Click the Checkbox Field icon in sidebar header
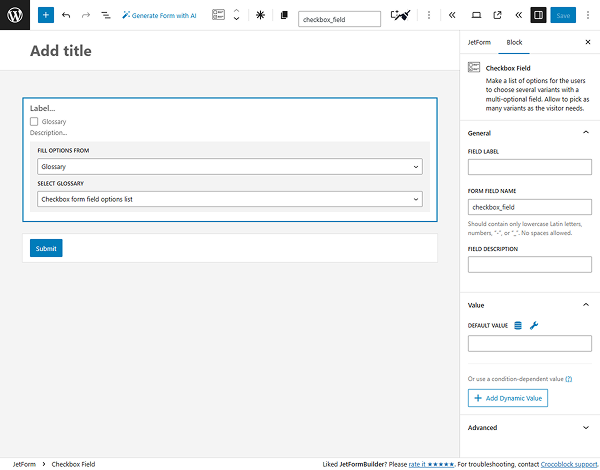 474,67
